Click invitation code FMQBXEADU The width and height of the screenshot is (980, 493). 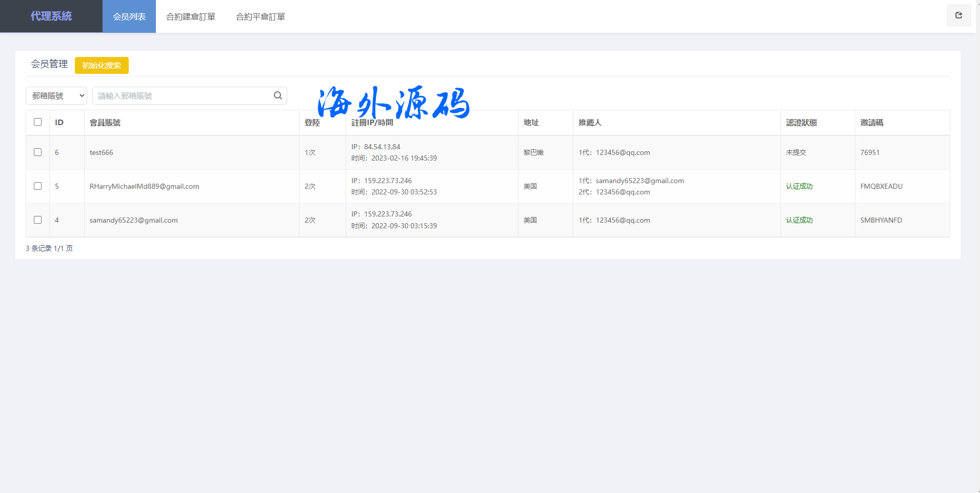pos(881,186)
